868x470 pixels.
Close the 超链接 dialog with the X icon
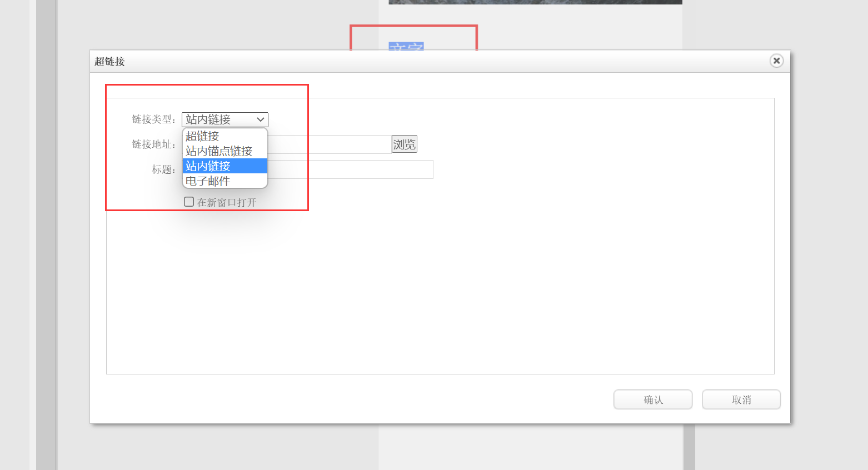click(x=776, y=61)
